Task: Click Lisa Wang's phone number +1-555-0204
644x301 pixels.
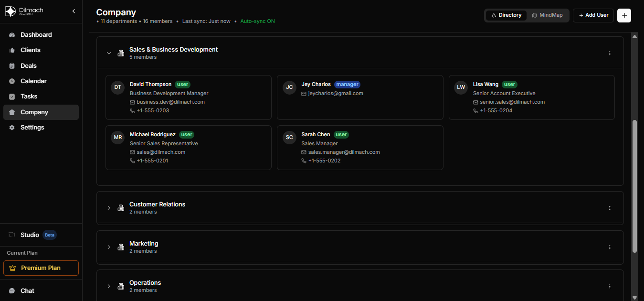Action: point(496,111)
